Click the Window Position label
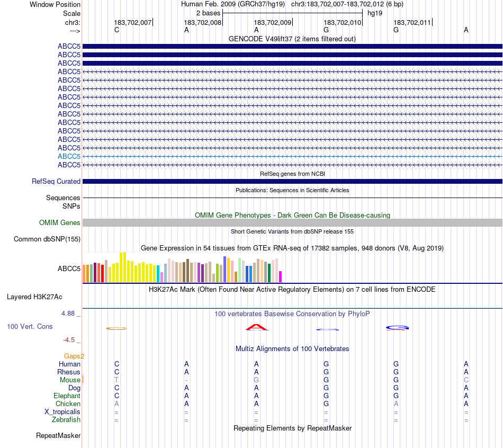 click(55, 4)
